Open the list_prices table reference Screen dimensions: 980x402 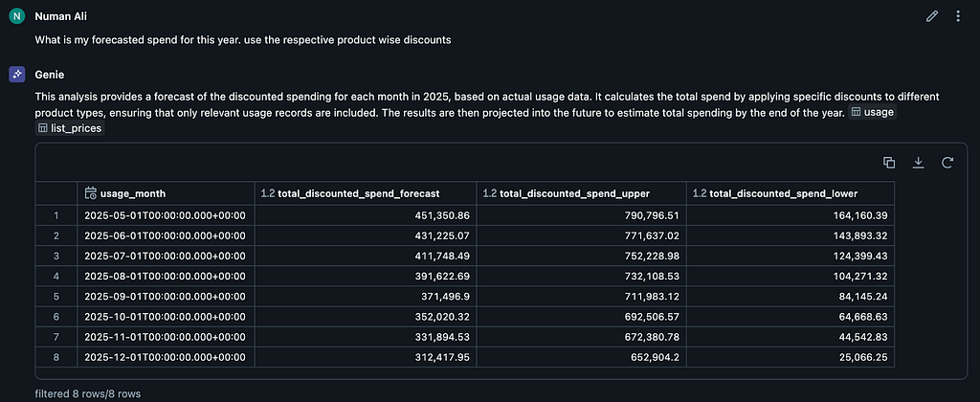pyautogui.click(x=69, y=128)
